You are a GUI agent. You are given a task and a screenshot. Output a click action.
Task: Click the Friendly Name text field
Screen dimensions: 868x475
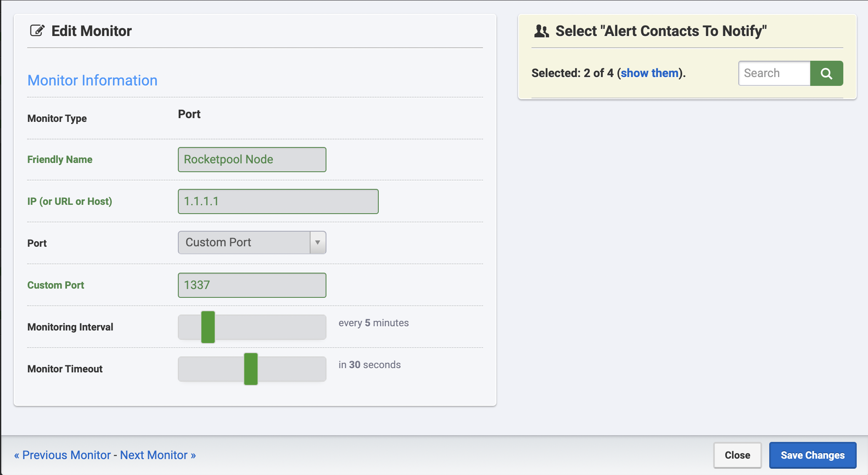252,160
